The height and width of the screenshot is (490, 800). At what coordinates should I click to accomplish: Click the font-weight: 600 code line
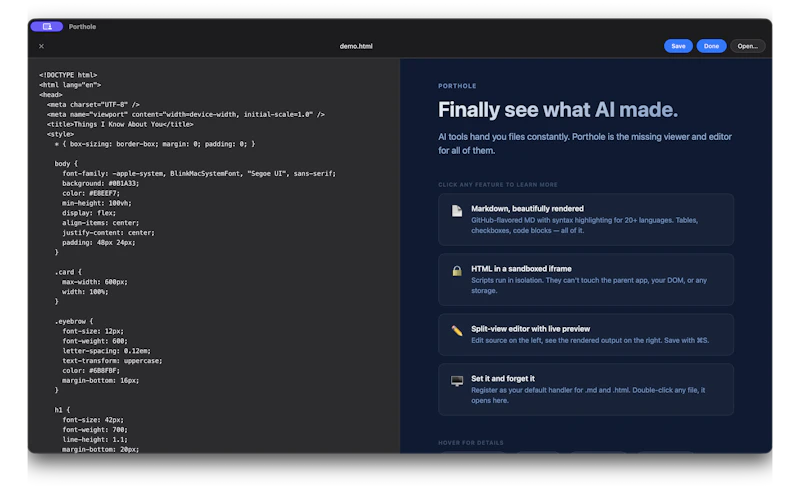click(x=94, y=341)
